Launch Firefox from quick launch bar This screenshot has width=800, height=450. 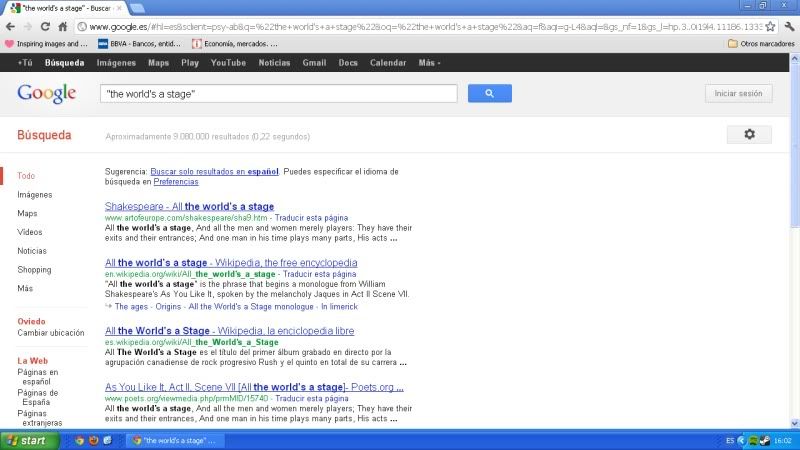(x=93, y=440)
